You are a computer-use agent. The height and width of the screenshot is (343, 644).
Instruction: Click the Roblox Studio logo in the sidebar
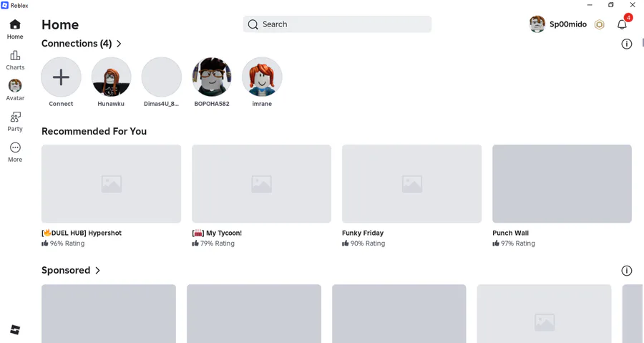(15, 329)
